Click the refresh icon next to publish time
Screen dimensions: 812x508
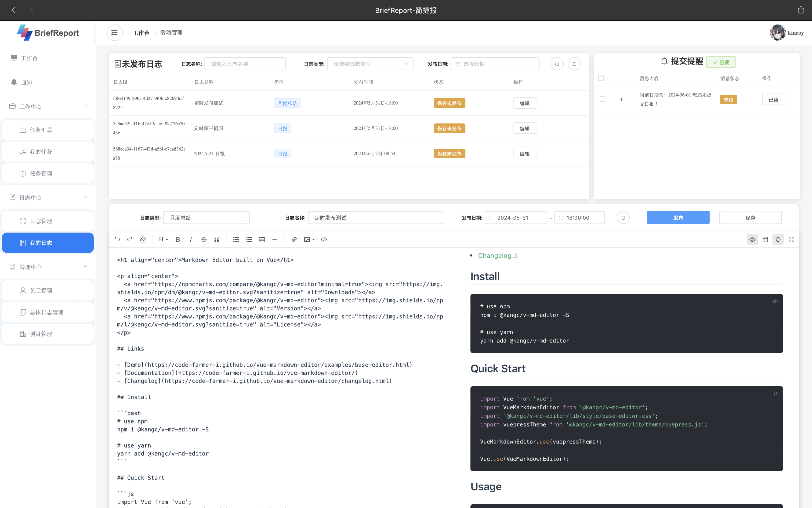coord(623,217)
